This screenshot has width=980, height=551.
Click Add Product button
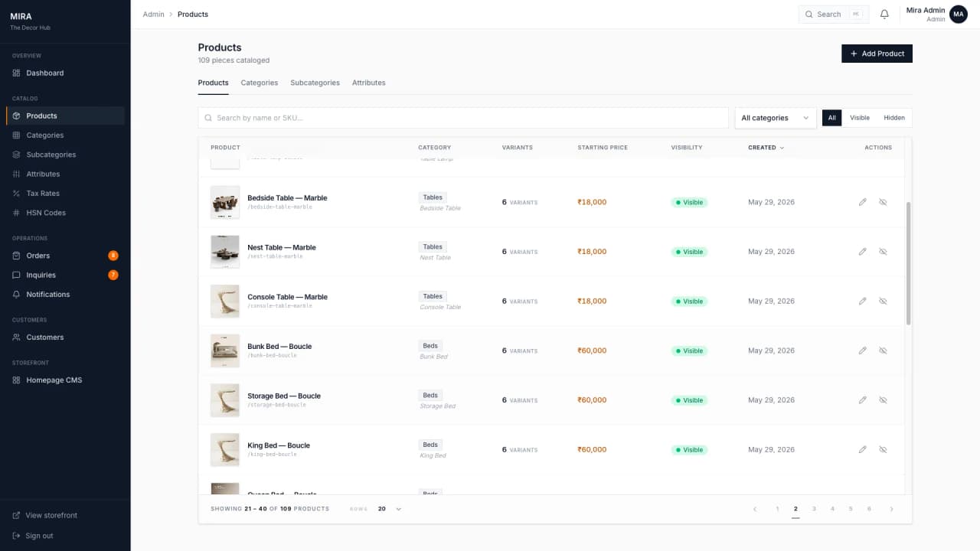pos(877,54)
